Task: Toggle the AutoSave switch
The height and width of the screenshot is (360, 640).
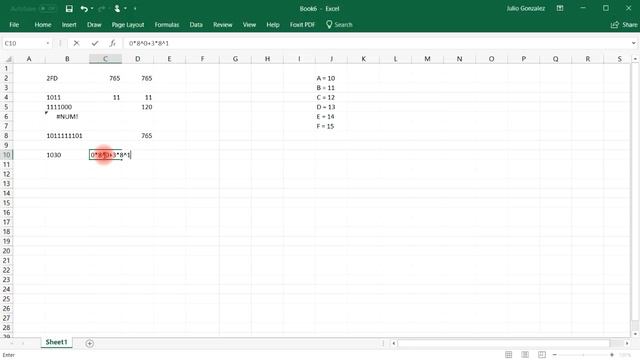Action: point(48,9)
